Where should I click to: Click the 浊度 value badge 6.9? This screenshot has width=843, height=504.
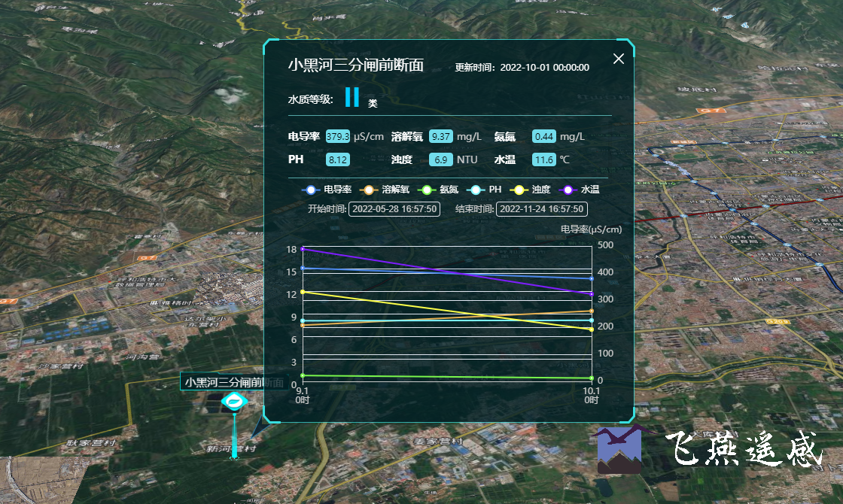pos(440,159)
